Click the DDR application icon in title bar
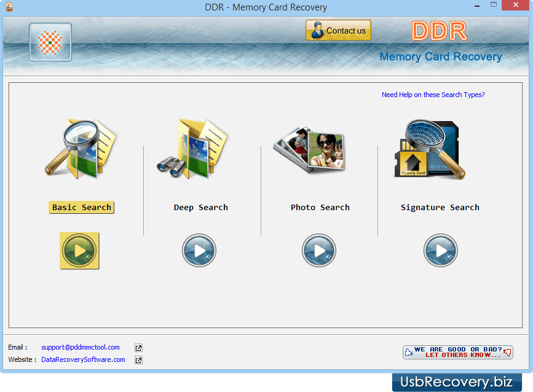Image resolution: width=533 pixels, height=392 pixels. tap(9, 7)
